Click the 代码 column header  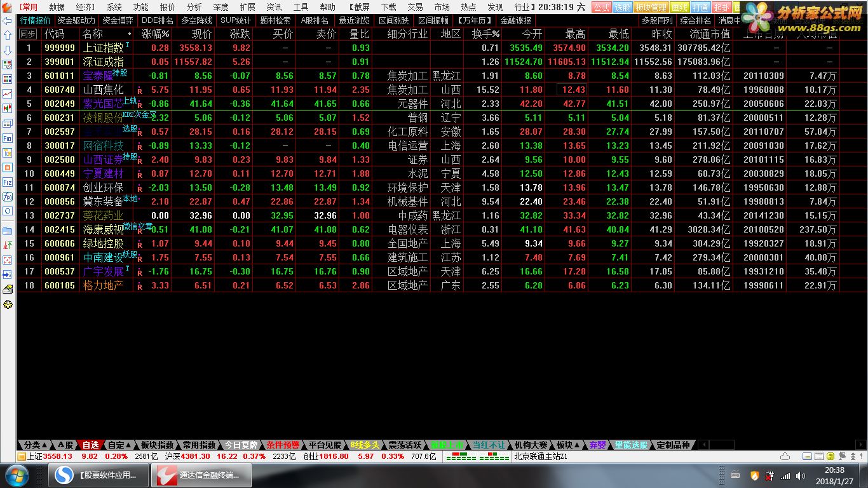pyautogui.click(x=54, y=34)
